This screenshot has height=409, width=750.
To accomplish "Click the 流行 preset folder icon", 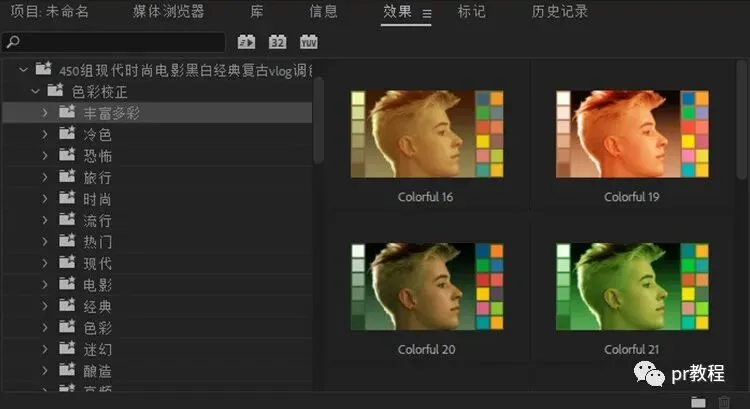I will pos(67,220).
